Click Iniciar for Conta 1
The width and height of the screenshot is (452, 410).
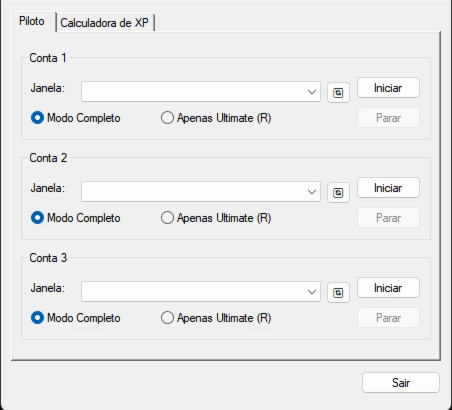coord(388,88)
